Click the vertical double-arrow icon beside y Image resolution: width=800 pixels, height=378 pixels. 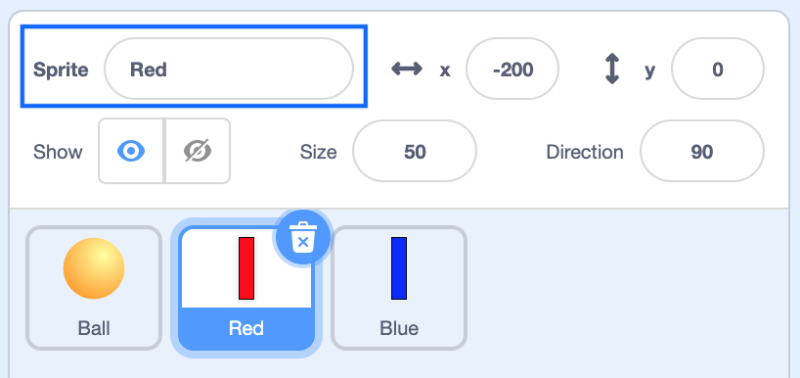(x=612, y=69)
